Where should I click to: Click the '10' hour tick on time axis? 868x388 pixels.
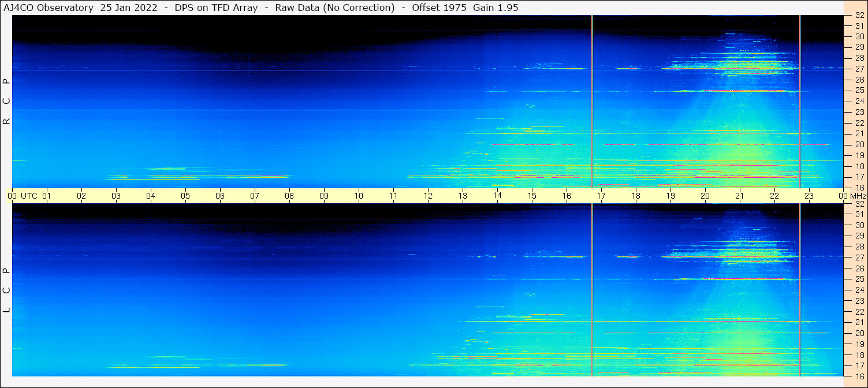click(359, 196)
